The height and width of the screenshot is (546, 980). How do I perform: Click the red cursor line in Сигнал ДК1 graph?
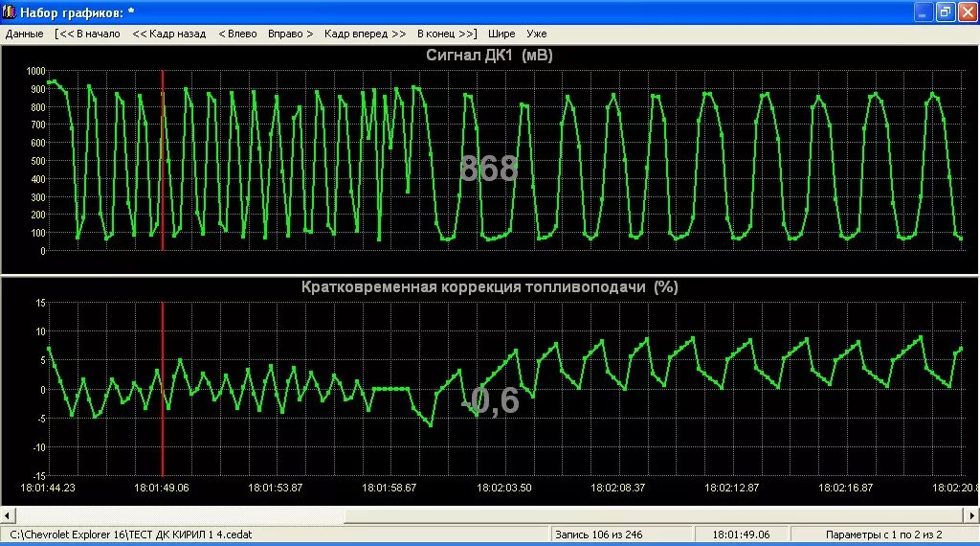coord(163,160)
